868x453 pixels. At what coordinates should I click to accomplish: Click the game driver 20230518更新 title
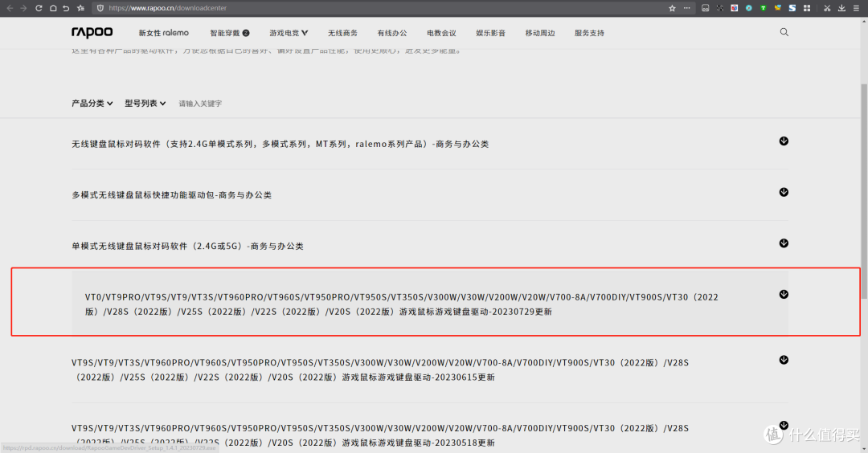379,435
